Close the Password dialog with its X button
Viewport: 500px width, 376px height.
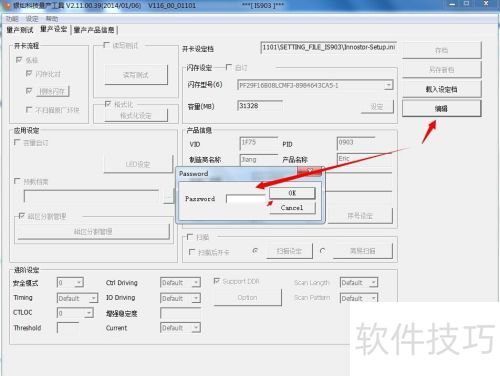(x=310, y=171)
